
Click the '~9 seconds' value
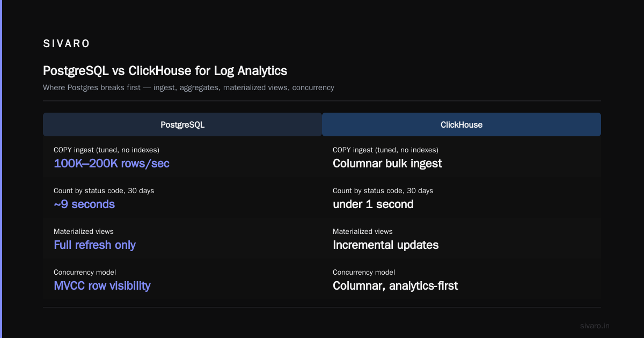[x=84, y=204]
